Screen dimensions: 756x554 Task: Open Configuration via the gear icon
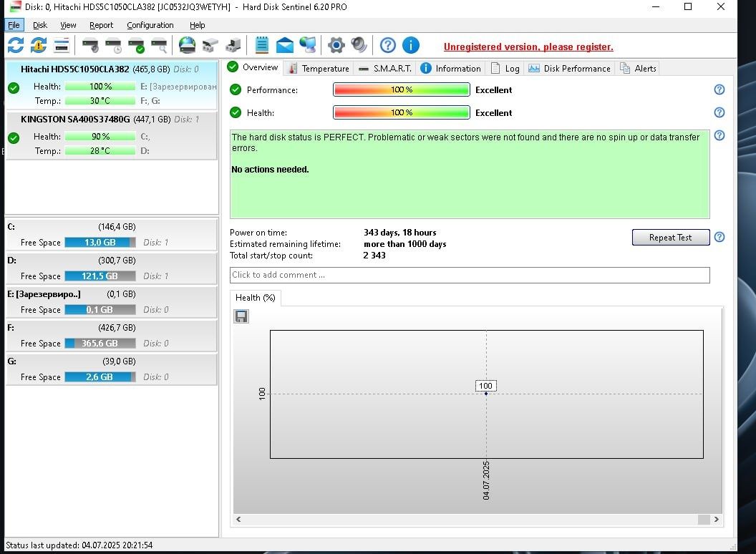tap(336, 46)
